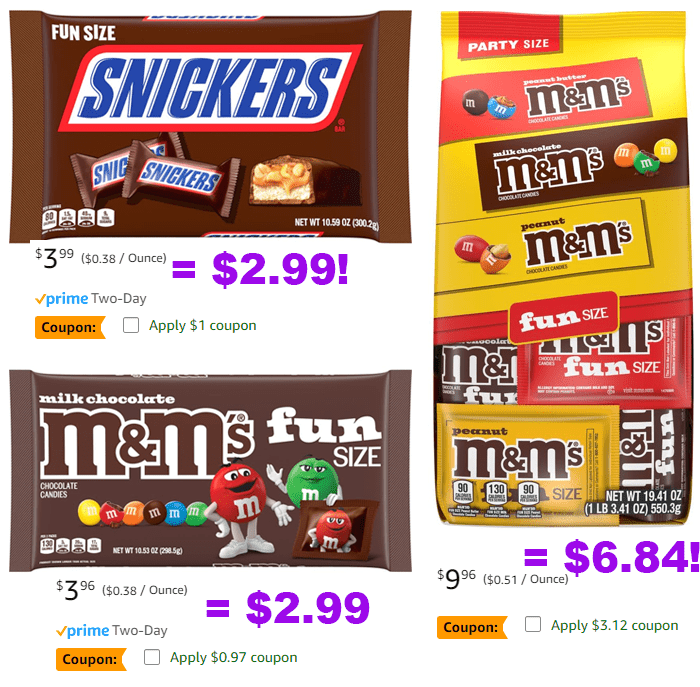Click the Apply $0.97 coupon link text
The height and width of the screenshot is (687, 700).
point(233,658)
